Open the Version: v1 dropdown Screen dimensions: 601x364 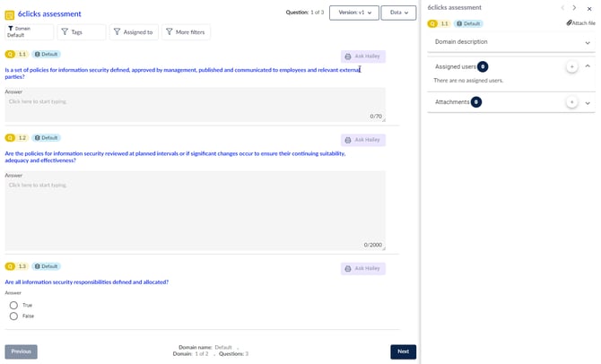point(353,13)
